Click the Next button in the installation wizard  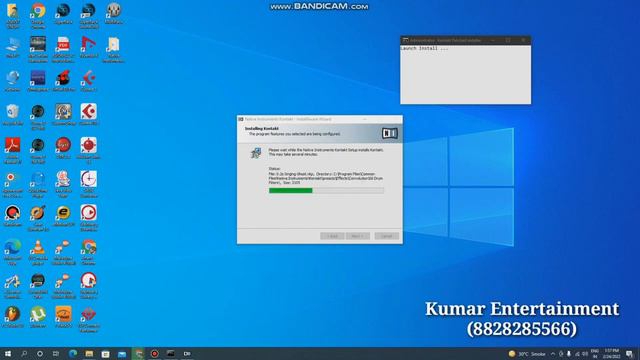[x=358, y=236]
